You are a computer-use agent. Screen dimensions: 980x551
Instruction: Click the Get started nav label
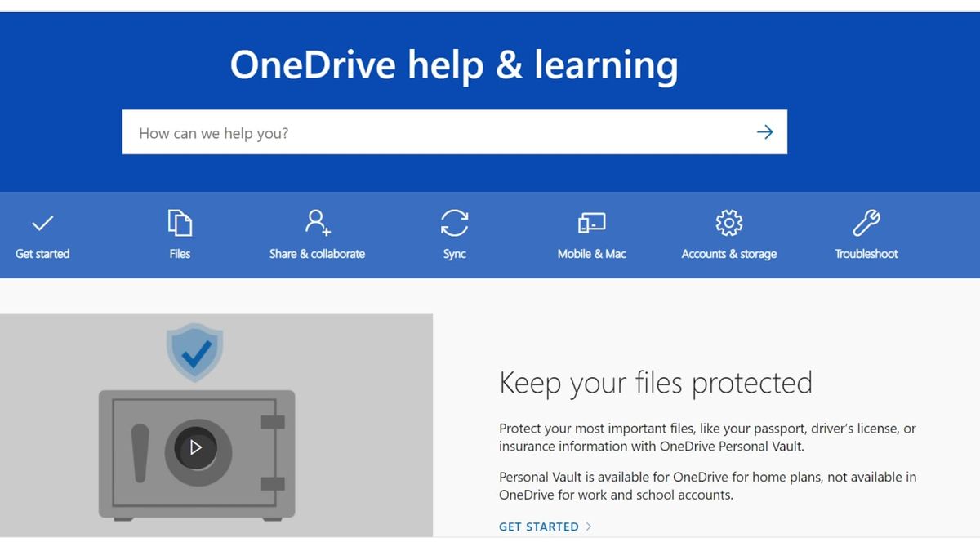click(42, 253)
